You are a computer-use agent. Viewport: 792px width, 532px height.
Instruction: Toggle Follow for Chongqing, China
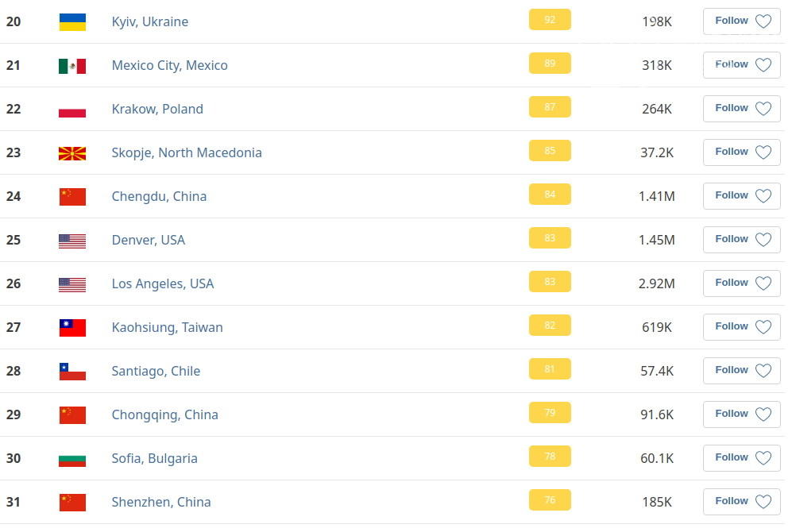point(741,414)
